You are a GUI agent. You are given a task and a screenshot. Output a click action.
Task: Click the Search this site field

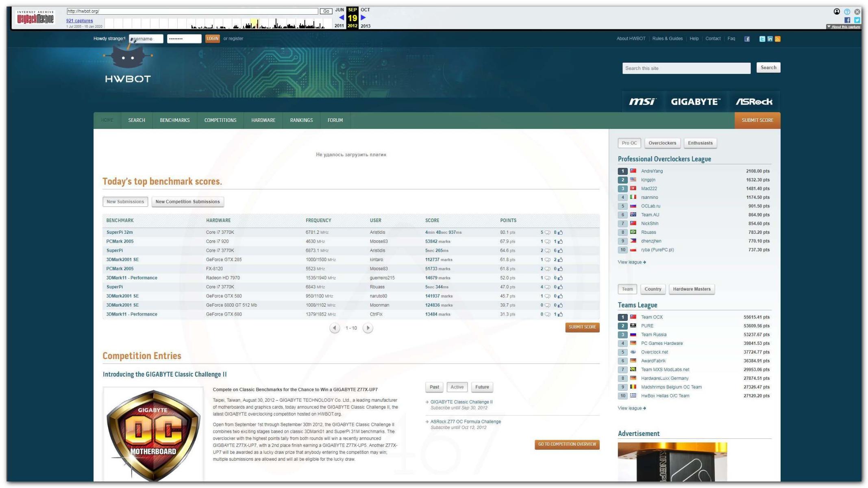(686, 68)
